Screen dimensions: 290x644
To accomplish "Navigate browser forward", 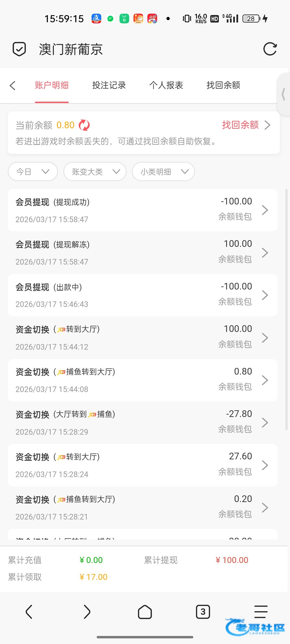I will (x=87, y=612).
